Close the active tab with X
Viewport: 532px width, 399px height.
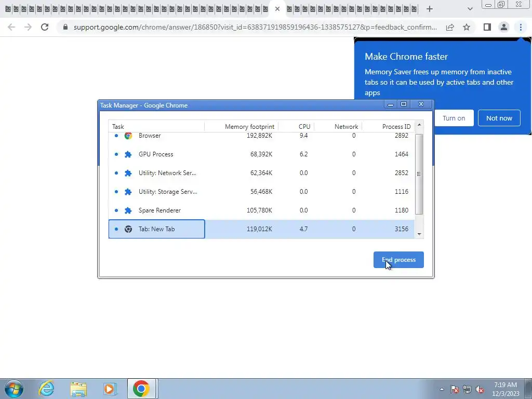tap(277, 9)
